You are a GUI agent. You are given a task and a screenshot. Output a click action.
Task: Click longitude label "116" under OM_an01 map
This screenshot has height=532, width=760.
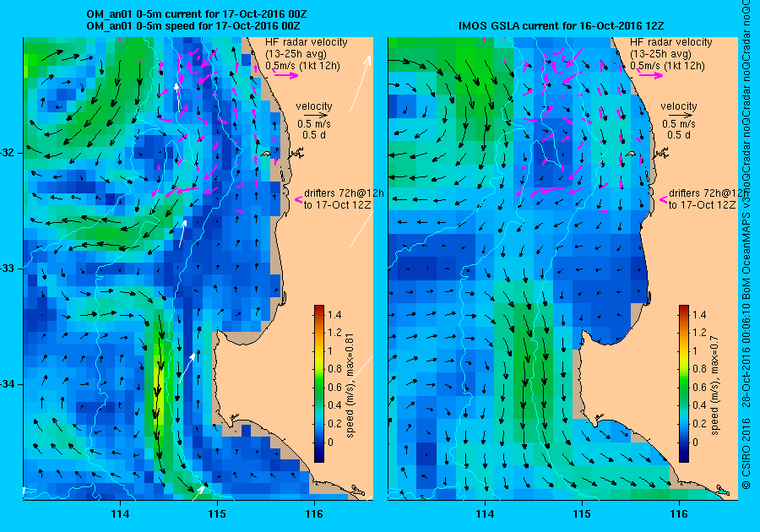click(x=314, y=513)
